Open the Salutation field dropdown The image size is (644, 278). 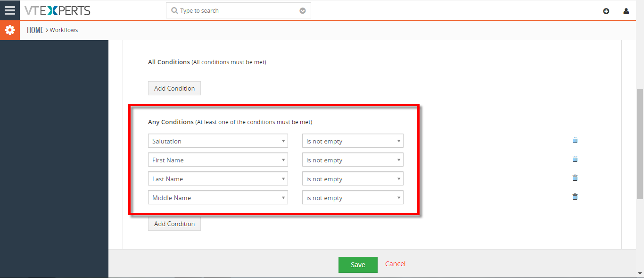(218, 141)
